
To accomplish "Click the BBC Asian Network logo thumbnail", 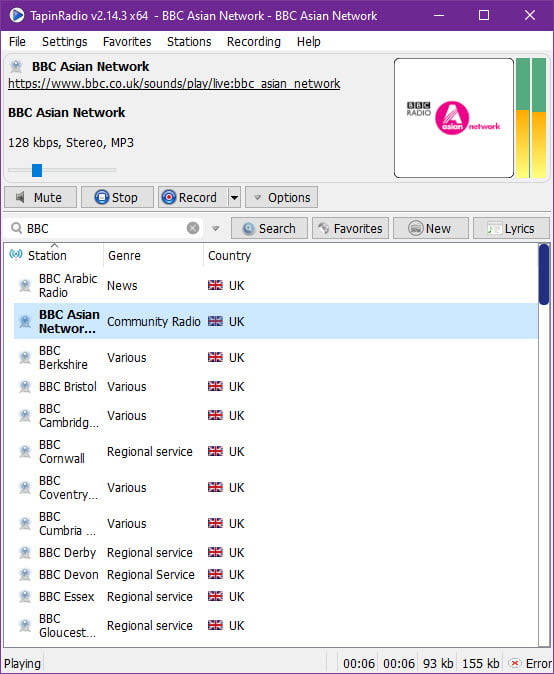I will pyautogui.click(x=454, y=118).
